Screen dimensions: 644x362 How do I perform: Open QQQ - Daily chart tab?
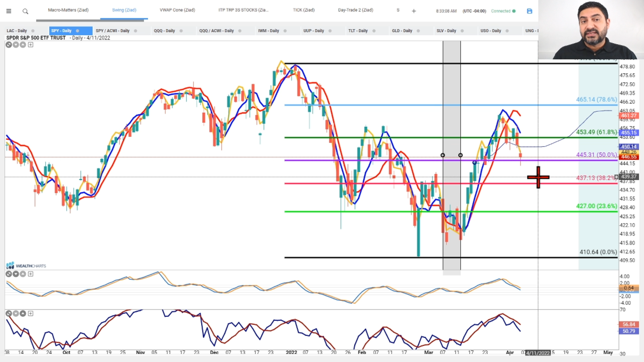point(164,31)
